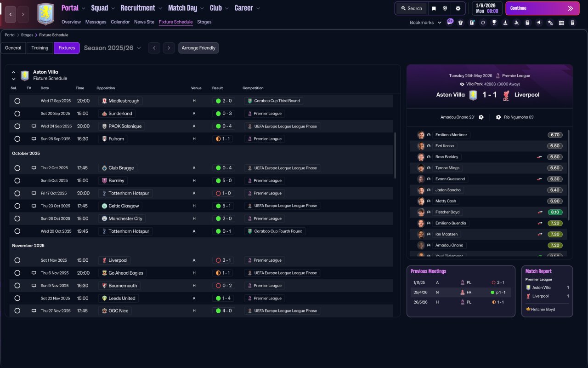Select the Go Ahead Eagles fixture radio button
This screenshot has height=368, width=588.
(17, 273)
